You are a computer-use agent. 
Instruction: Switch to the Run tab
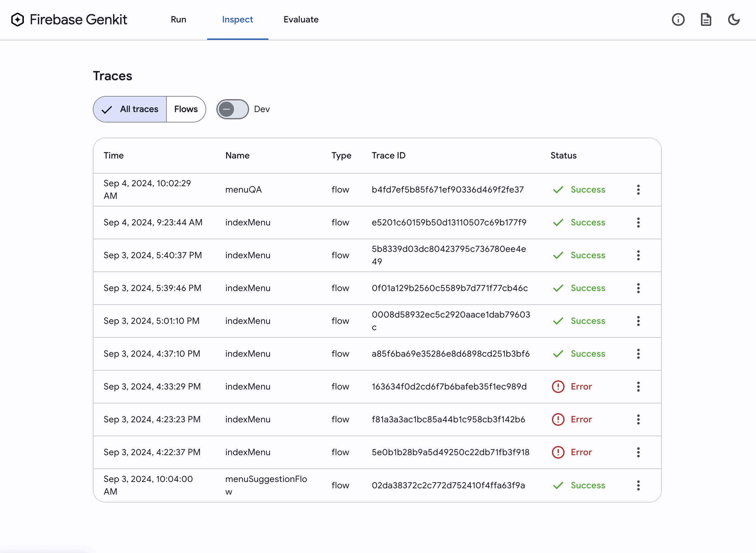point(178,20)
